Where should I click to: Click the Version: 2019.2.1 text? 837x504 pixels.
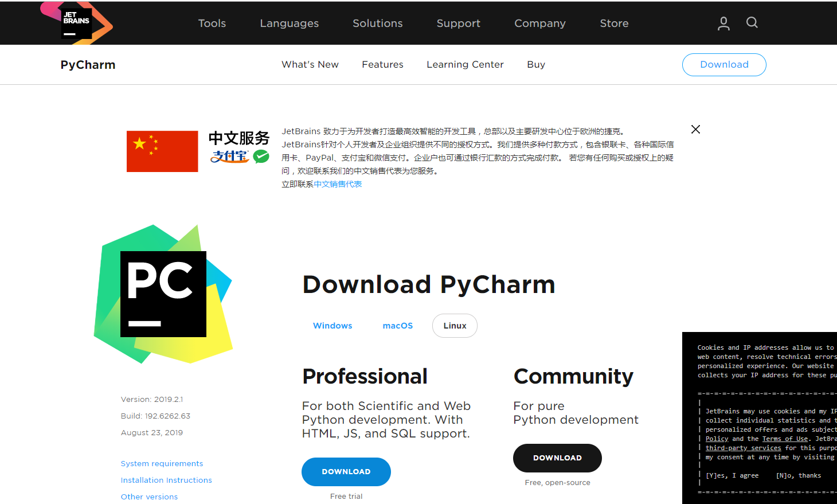[x=152, y=400]
